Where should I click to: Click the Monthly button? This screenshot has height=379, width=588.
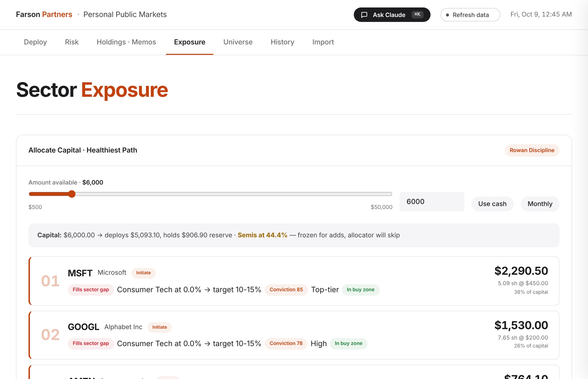pyautogui.click(x=540, y=204)
